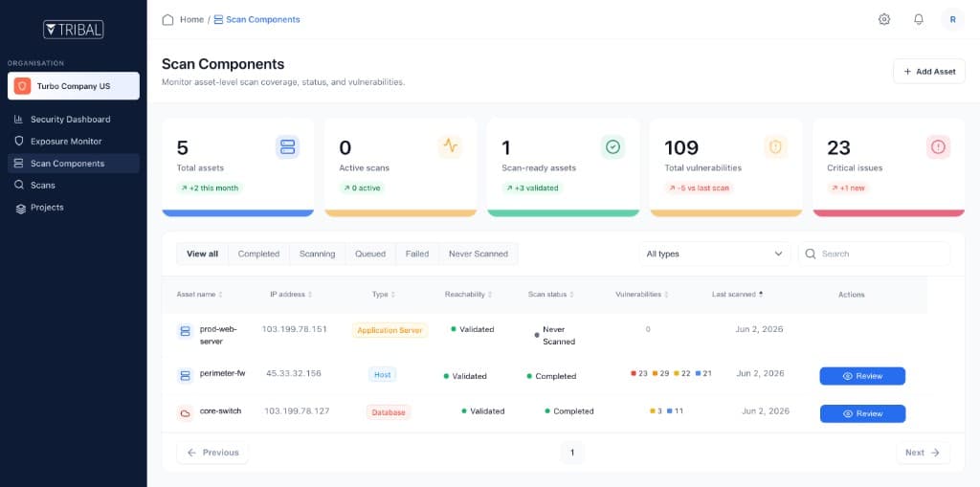Viewport: 980px width, 487px height.
Task: Open the All types dropdown
Action: [714, 254]
